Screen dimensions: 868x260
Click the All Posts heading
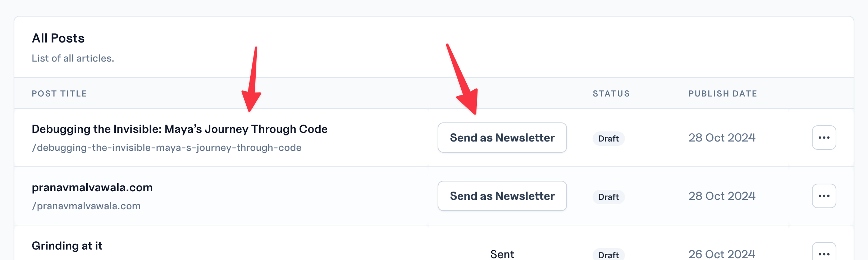58,38
